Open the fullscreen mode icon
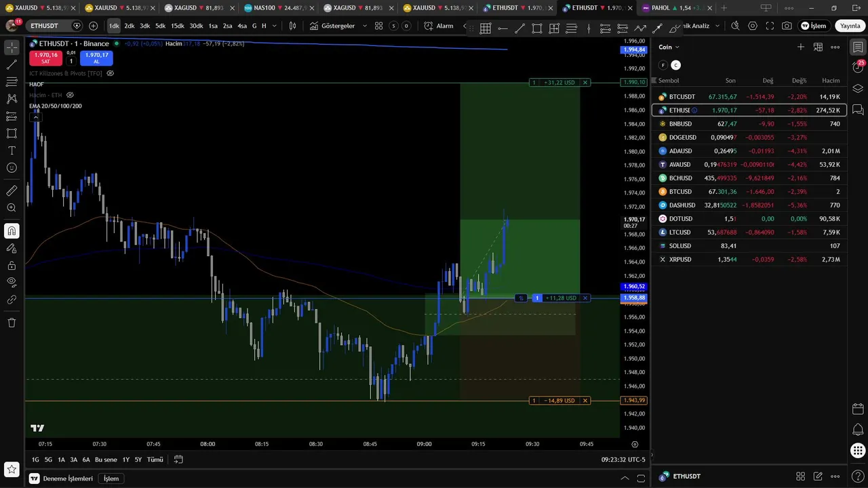Image resolution: width=868 pixels, height=488 pixels. click(770, 26)
